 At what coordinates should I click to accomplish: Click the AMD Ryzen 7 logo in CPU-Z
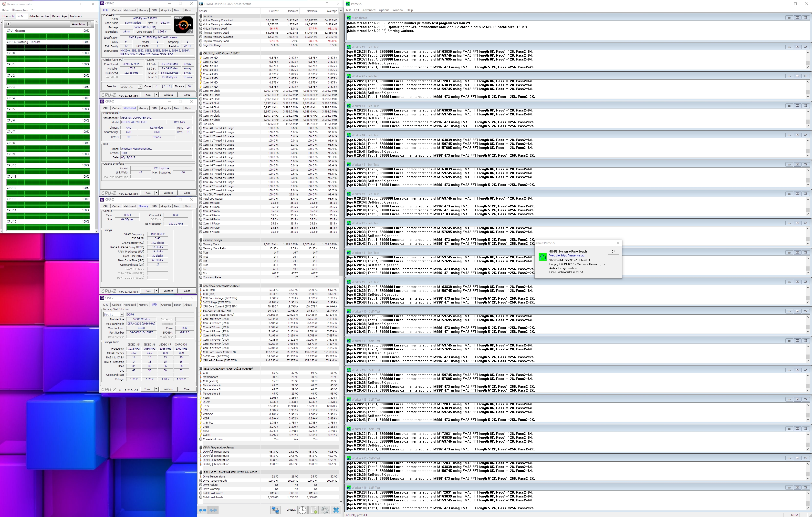tap(183, 25)
